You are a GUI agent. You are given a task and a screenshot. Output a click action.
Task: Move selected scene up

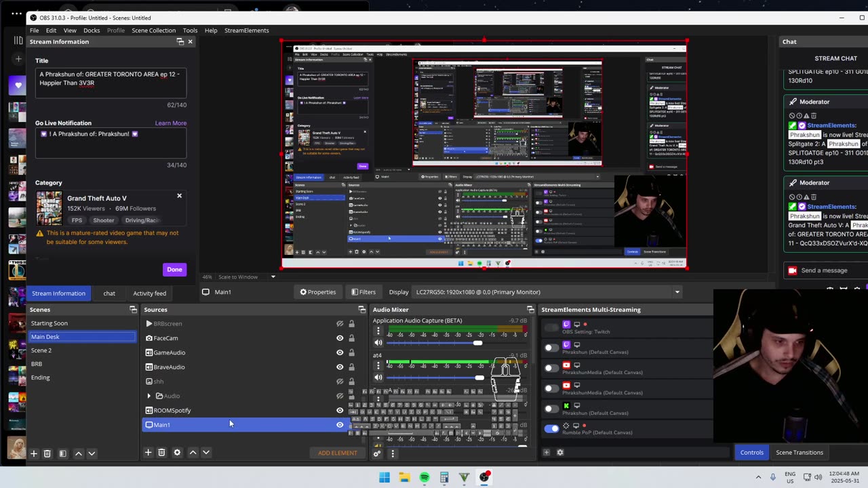[x=79, y=453]
